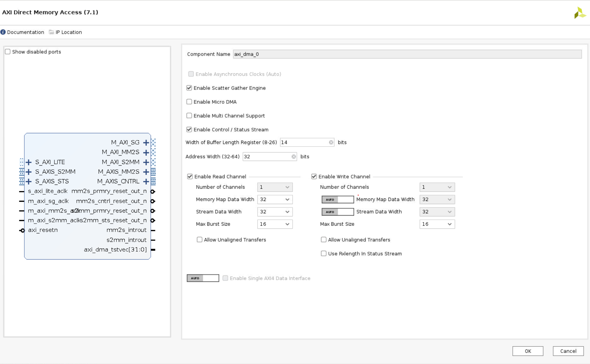Open Read Channel Max Burst Size dropdown

pyautogui.click(x=275, y=224)
